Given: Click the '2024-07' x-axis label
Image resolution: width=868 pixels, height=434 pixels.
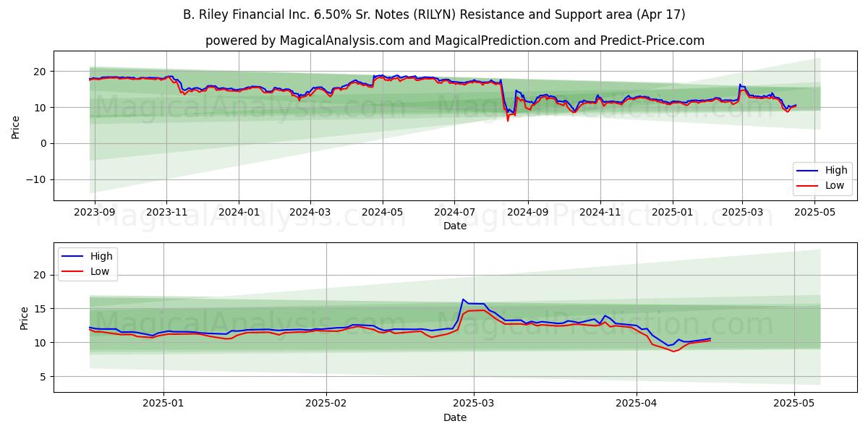Looking at the screenshot, I should point(454,212).
